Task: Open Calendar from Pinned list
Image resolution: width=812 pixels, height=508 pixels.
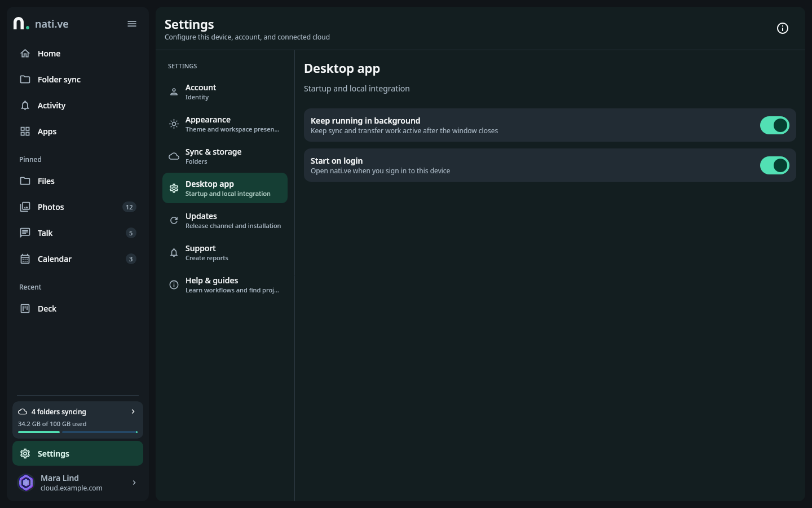Action: point(78,259)
